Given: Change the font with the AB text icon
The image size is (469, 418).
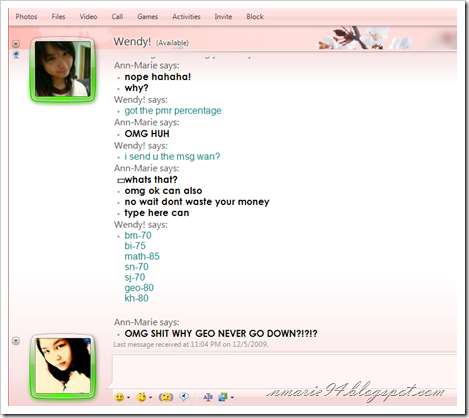Looking at the screenshot, I should point(208,397).
